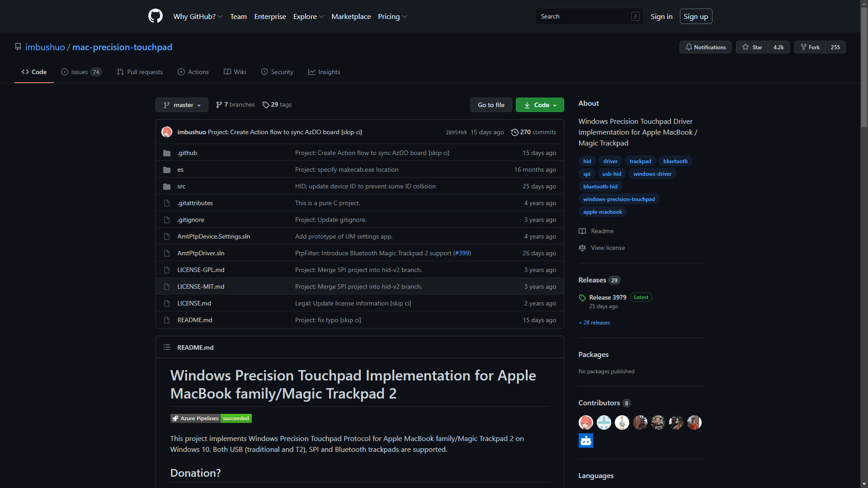Image resolution: width=868 pixels, height=488 pixels.
Task: Toggle Notifications for this repository
Action: tap(705, 47)
